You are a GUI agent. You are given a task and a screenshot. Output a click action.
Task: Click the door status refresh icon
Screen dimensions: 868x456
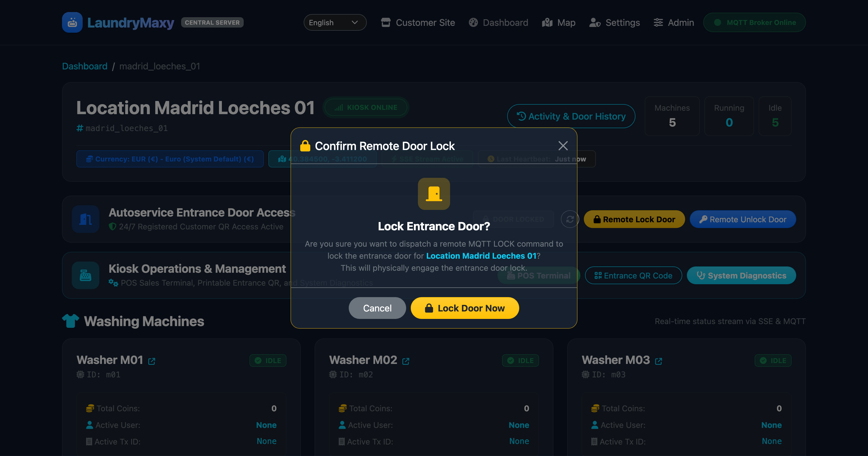pyautogui.click(x=570, y=219)
